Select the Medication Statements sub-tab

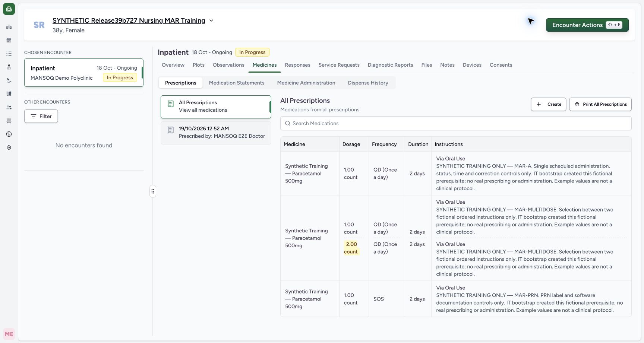(x=237, y=83)
